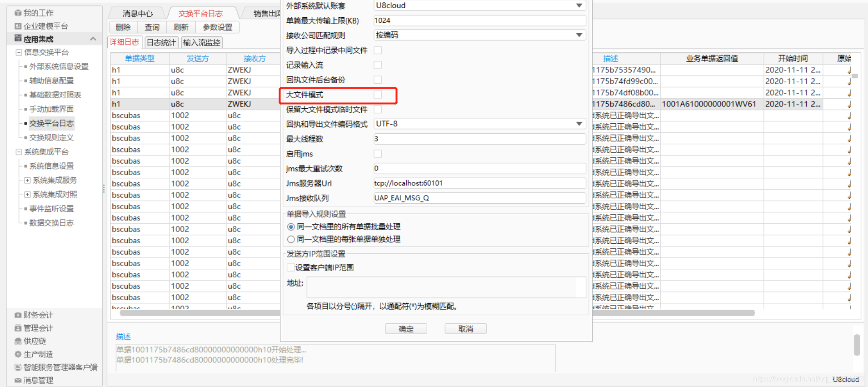Select 同一文档里的每张单据单独处理 radio
The image size is (868, 387).
point(291,239)
